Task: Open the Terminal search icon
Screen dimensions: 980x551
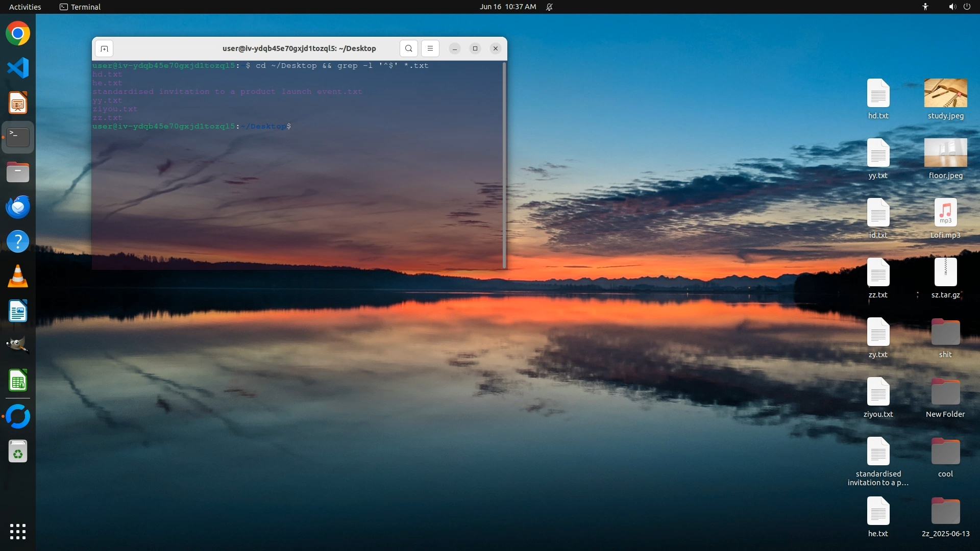Action: tap(408, 48)
